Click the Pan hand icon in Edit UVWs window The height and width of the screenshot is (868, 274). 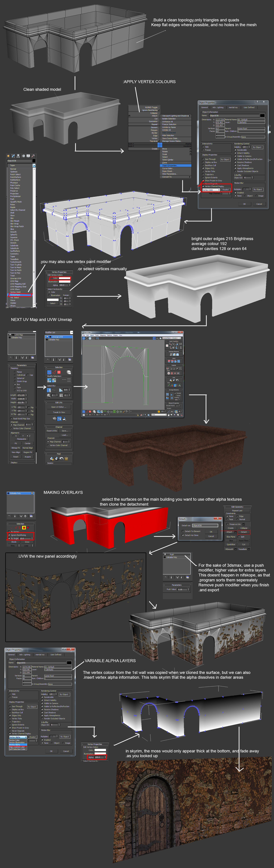click(168, 415)
